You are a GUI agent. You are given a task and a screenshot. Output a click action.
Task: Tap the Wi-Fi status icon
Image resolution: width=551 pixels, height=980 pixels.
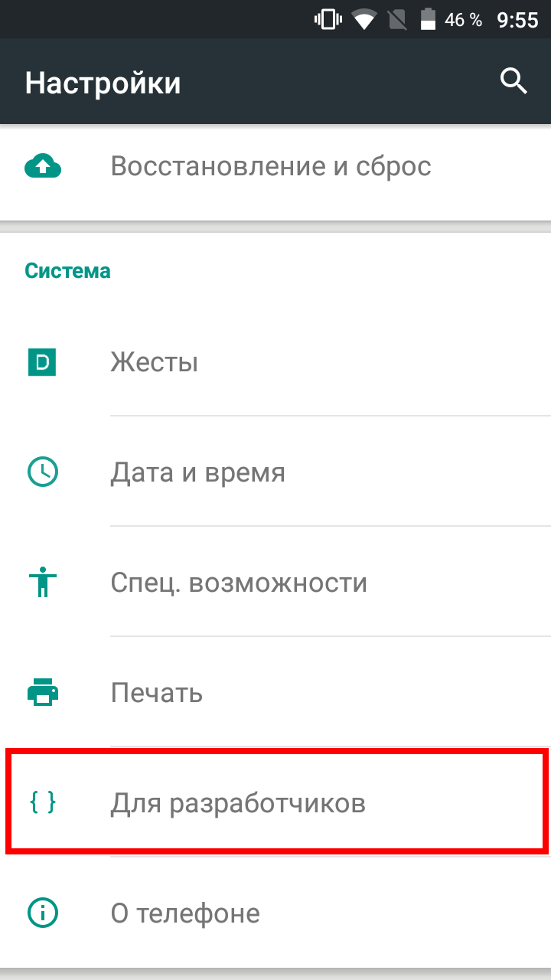coord(364,20)
